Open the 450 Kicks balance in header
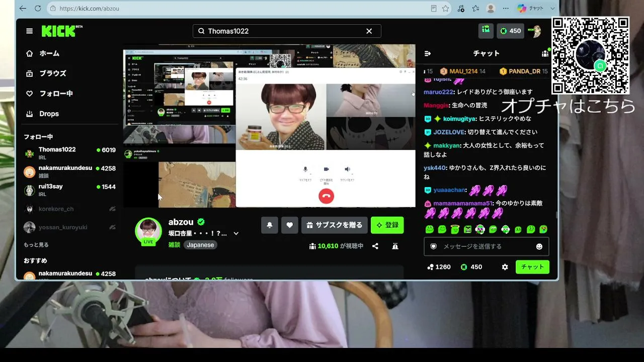Screen dimensions: 644x362 (510, 31)
